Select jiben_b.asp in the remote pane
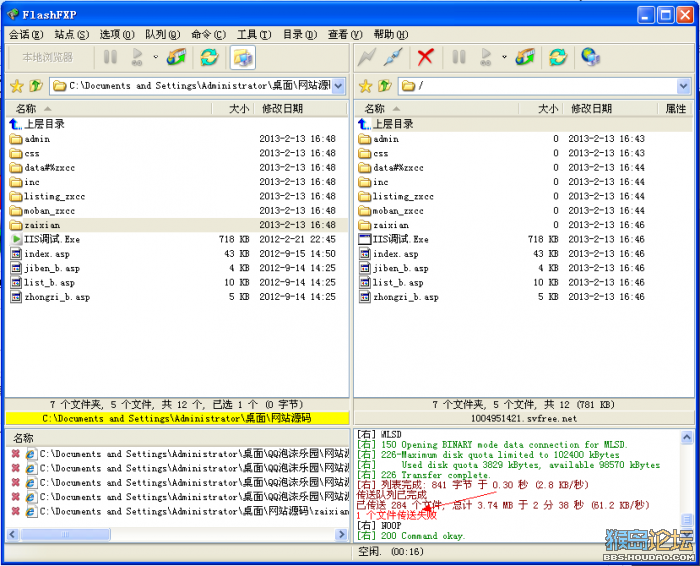Screen dimensions: 700x566 525,268
